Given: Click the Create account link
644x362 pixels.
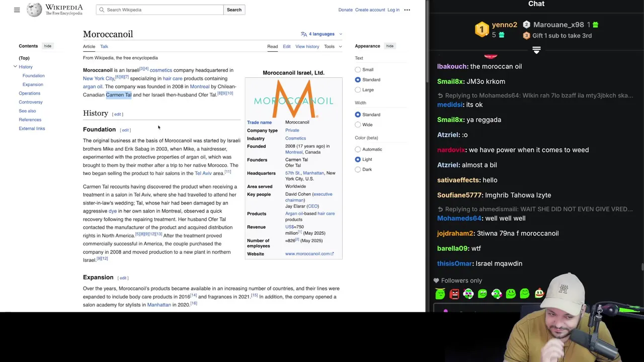Looking at the screenshot, I should pos(370,10).
